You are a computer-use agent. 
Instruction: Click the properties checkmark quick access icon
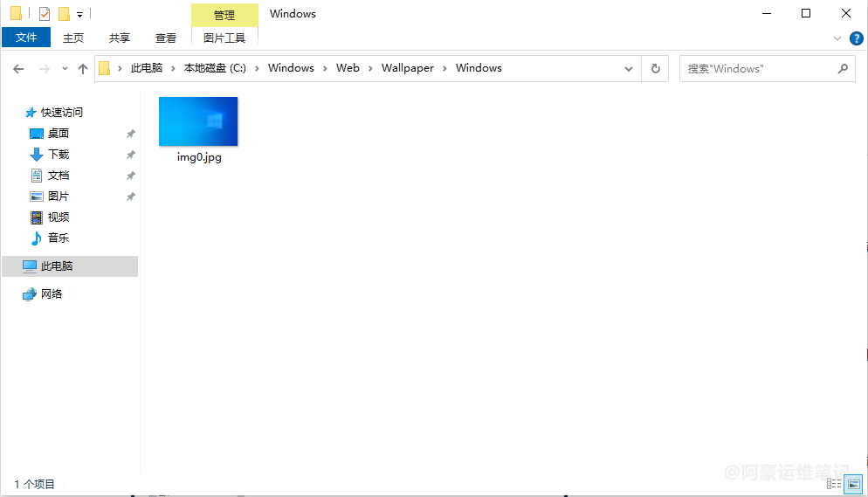(45, 14)
